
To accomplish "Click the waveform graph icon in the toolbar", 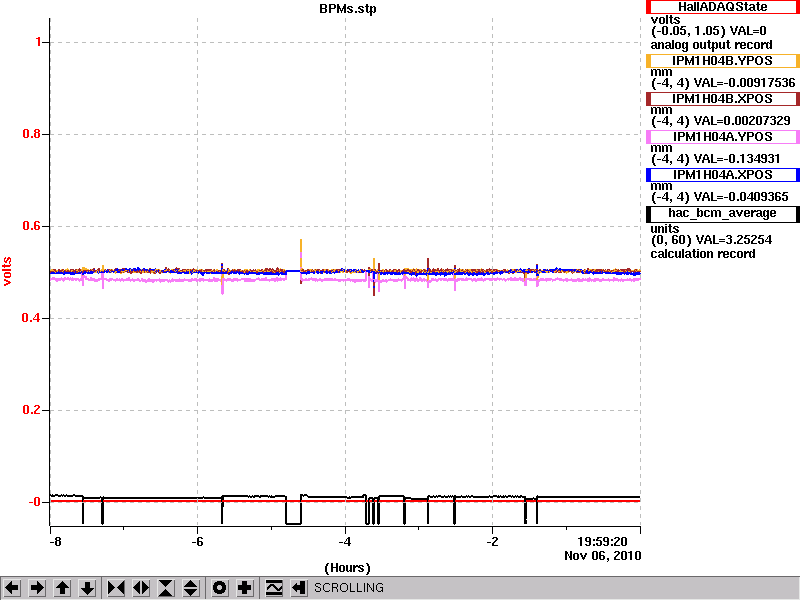I will pos(274,588).
